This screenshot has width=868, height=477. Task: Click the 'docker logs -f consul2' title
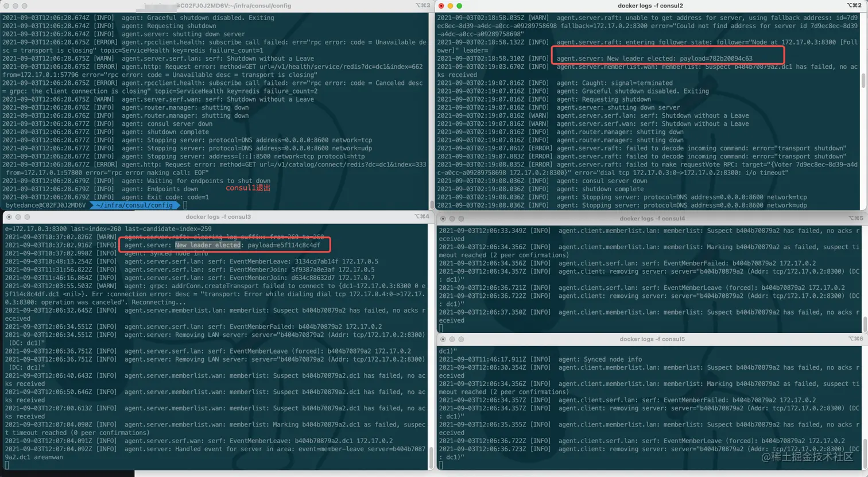pos(650,6)
